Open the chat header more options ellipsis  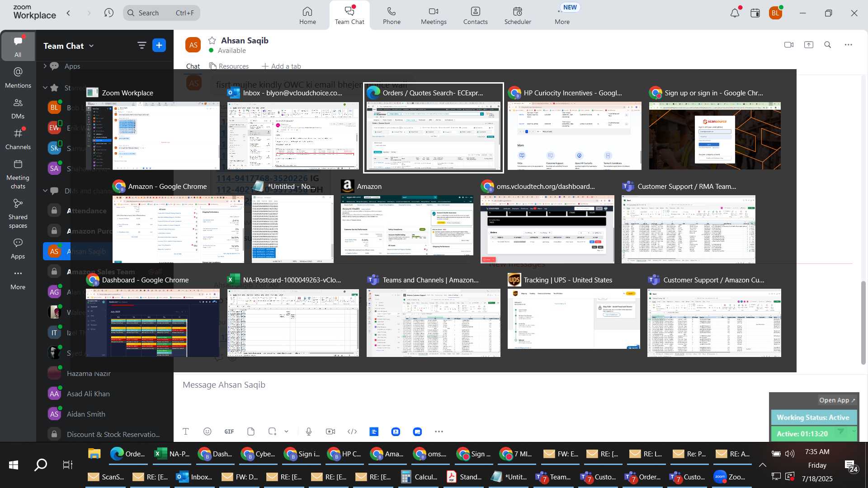pyautogui.click(x=849, y=45)
